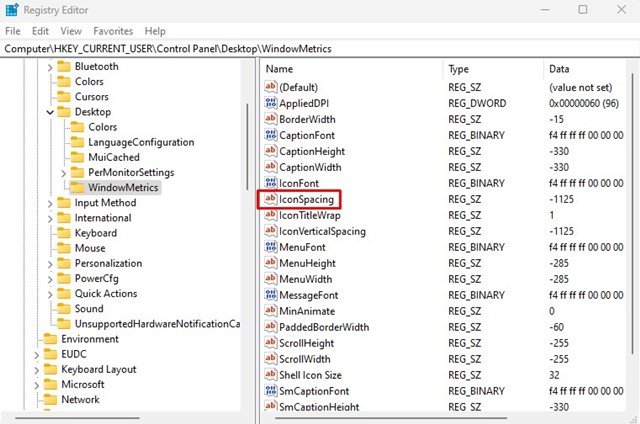Select the PaddedBorderWidth value name
The width and height of the screenshot is (640, 424).
tap(324, 327)
